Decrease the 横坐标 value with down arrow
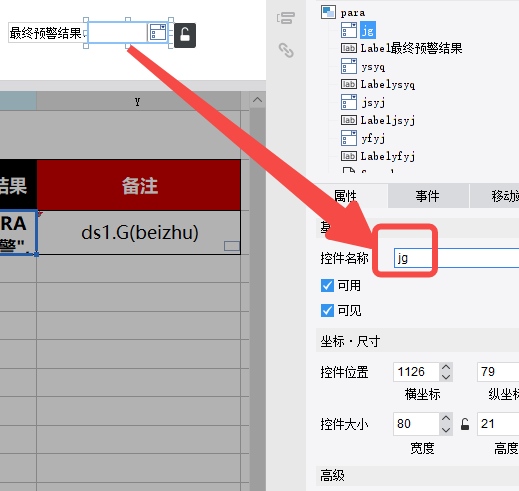 tap(446, 377)
